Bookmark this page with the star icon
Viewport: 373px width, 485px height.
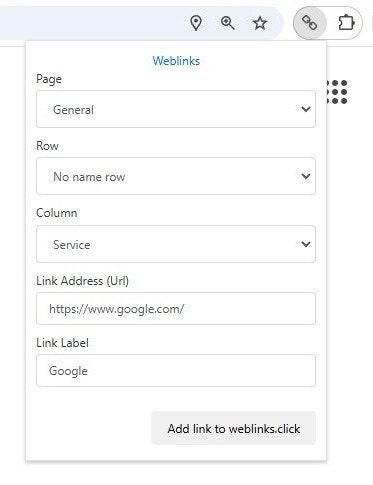point(260,23)
